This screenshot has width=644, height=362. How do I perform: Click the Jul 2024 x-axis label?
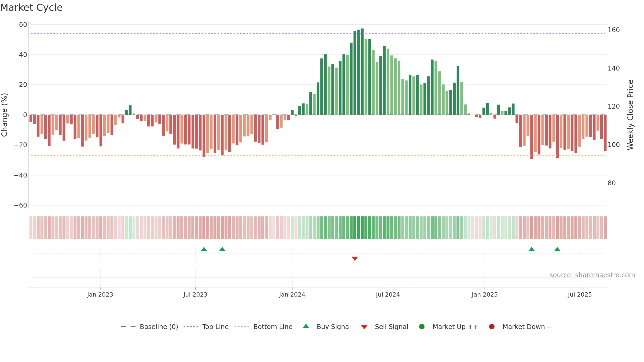tap(388, 294)
